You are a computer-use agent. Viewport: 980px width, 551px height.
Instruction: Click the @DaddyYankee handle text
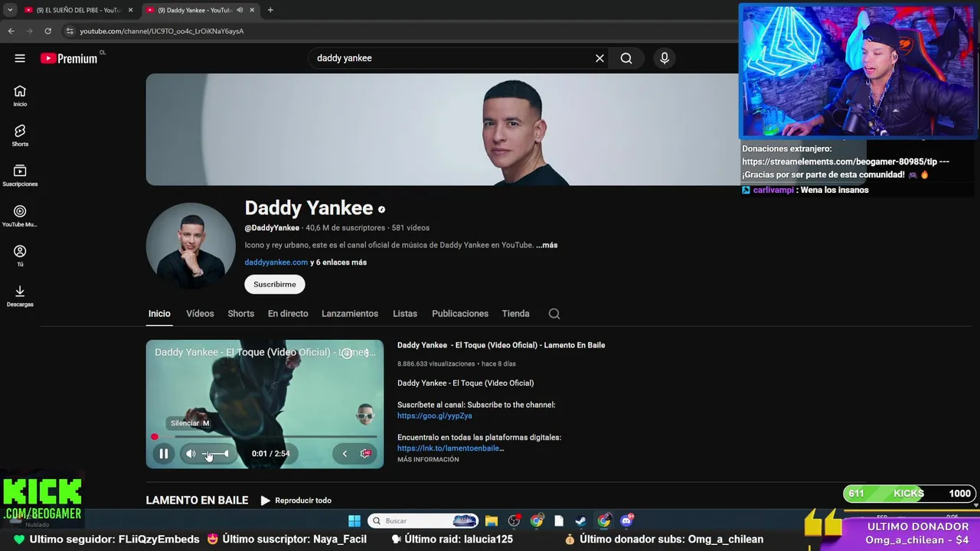(272, 228)
